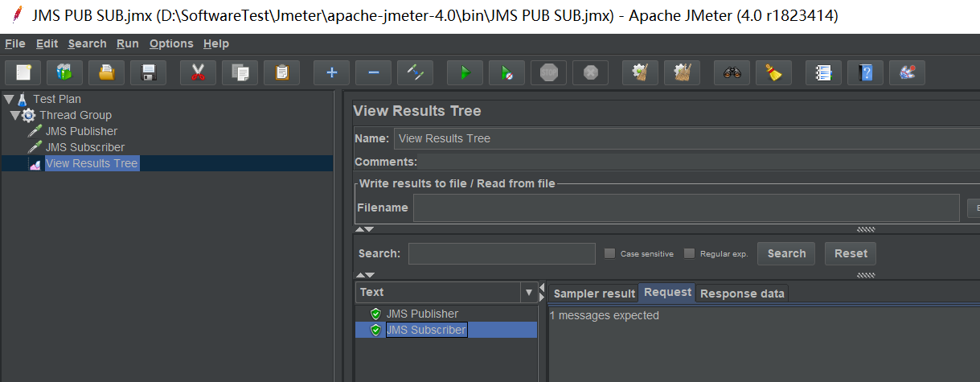Viewport: 980px width, 382px height.
Task: Click split arrows above Search row
Action: [x=364, y=229]
